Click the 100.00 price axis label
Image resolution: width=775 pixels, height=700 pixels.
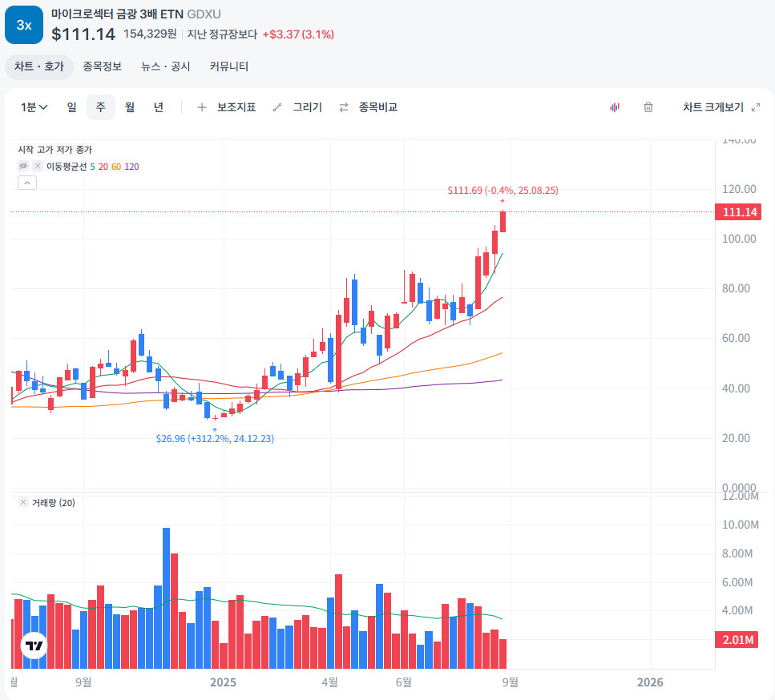click(x=739, y=239)
